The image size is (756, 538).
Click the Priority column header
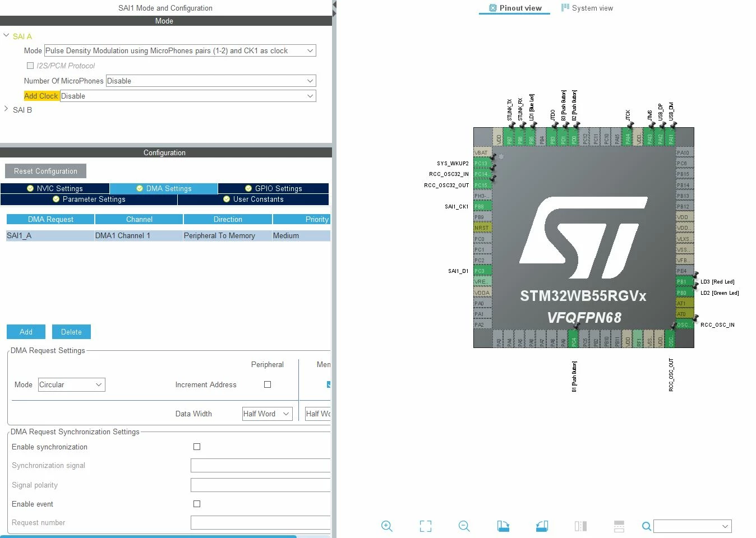coord(302,219)
